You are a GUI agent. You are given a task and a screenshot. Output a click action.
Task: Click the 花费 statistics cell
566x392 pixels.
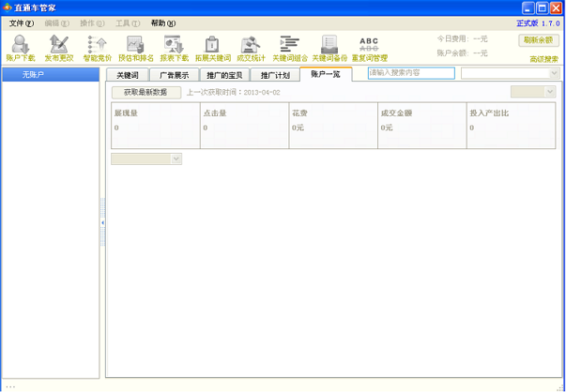point(333,126)
